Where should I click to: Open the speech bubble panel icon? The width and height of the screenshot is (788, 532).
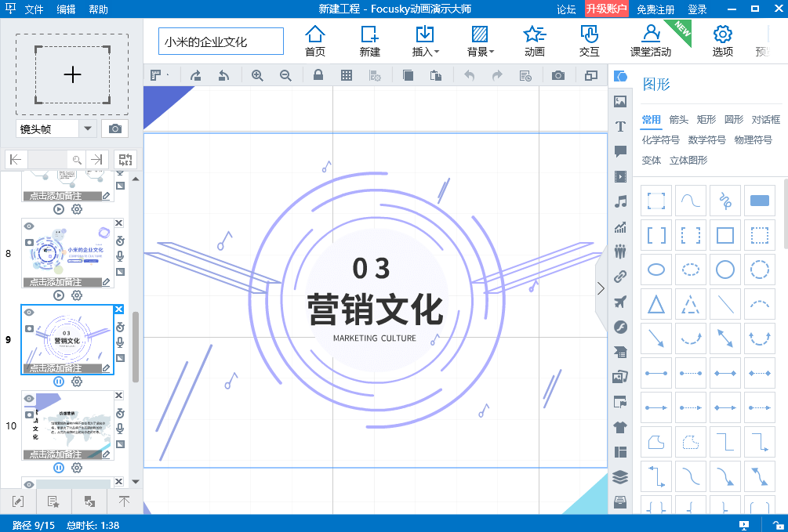[x=620, y=151]
